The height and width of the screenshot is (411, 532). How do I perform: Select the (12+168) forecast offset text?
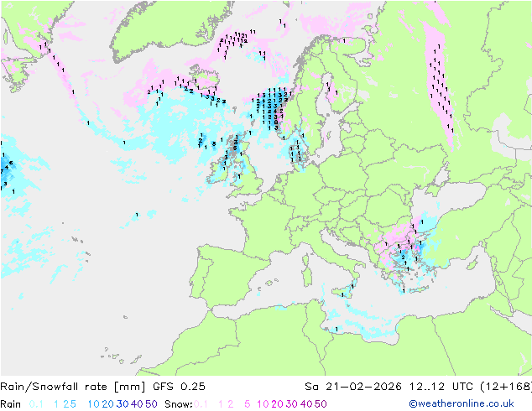506,386
